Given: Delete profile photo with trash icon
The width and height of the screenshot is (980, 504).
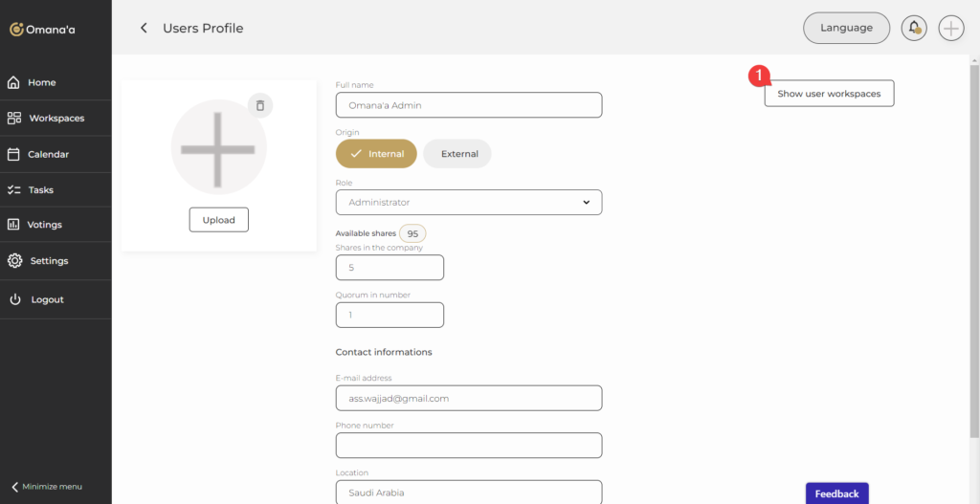Looking at the screenshot, I should pyautogui.click(x=259, y=105).
